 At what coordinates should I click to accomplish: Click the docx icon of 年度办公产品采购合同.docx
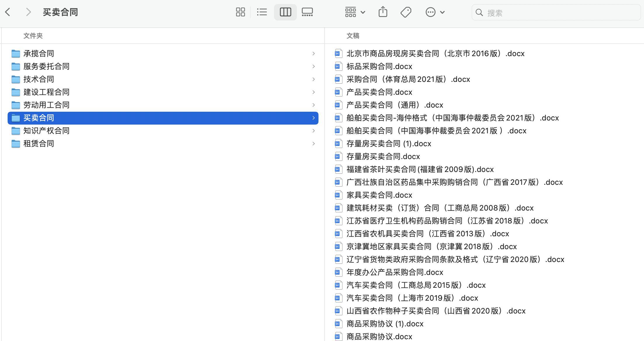click(x=338, y=272)
